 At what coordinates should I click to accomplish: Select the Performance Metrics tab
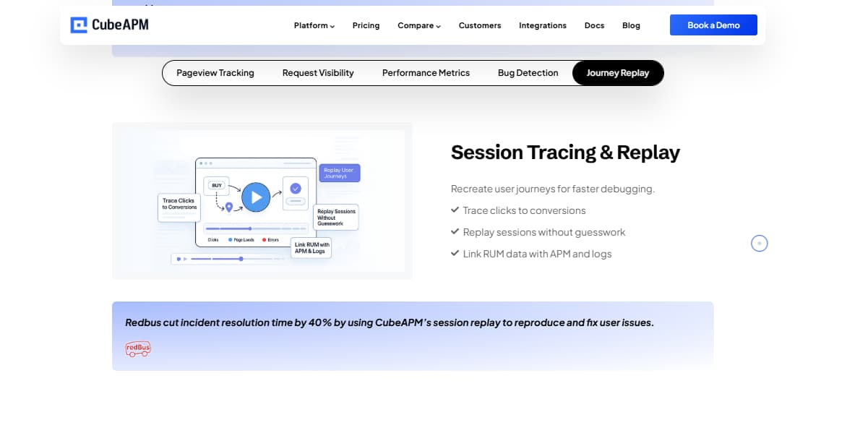coord(426,72)
